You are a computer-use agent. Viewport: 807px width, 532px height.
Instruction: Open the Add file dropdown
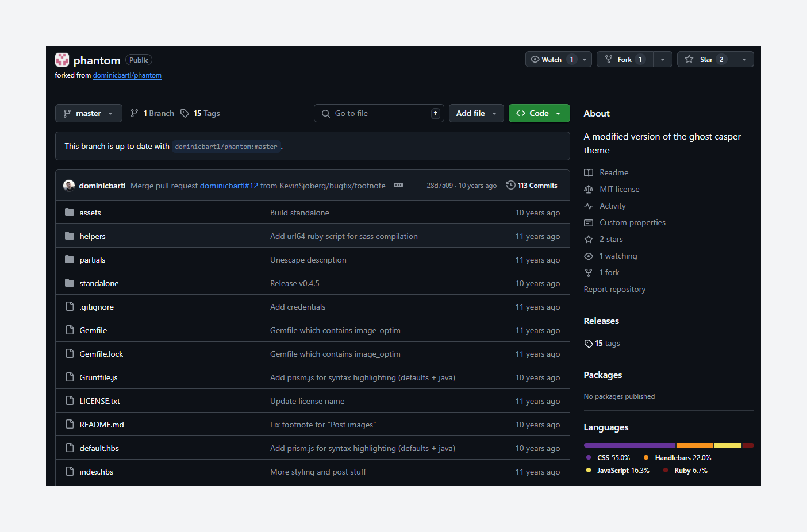[476, 113]
